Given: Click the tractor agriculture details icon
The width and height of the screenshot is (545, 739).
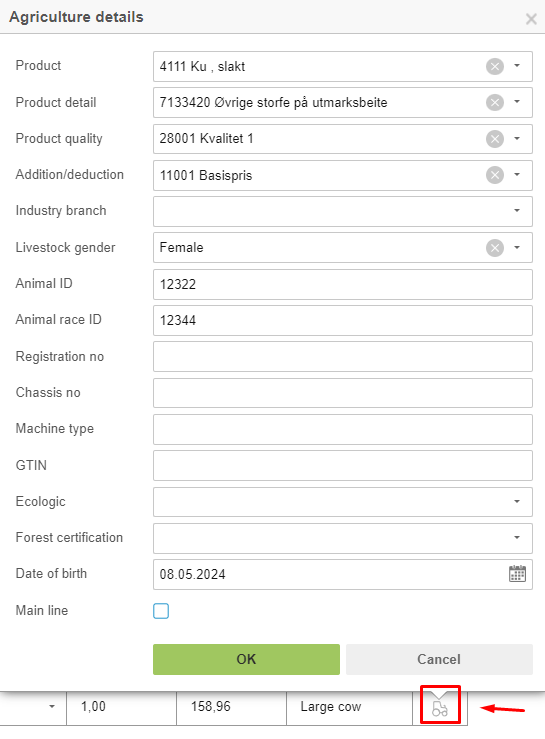Looking at the screenshot, I should pos(439,708).
